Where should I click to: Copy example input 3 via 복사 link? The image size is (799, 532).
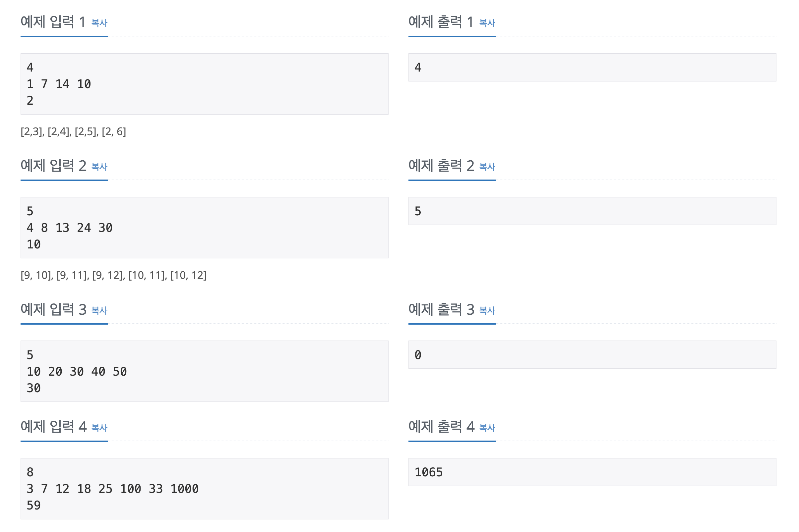99,310
